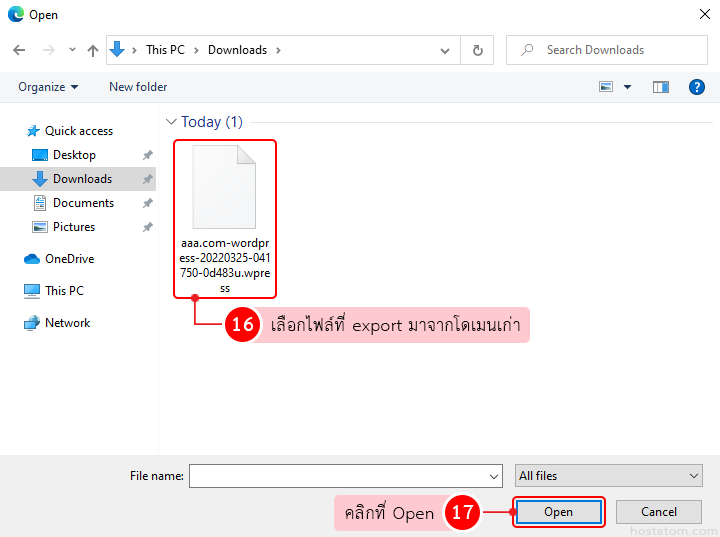
Task: Open OneDrive in the navigation pane
Action: pyautogui.click(x=69, y=259)
